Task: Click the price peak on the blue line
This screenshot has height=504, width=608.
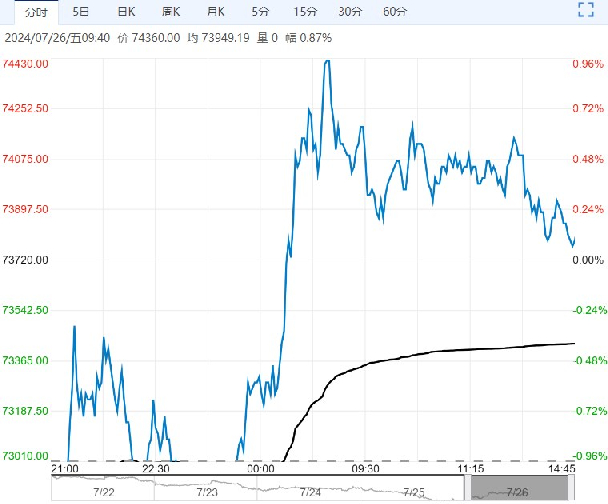Action: coord(328,61)
